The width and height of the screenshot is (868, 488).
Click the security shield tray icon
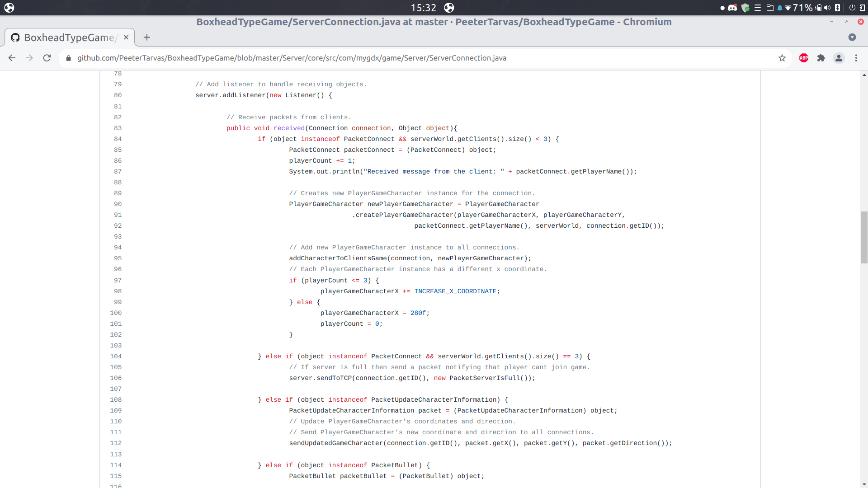(x=745, y=8)
